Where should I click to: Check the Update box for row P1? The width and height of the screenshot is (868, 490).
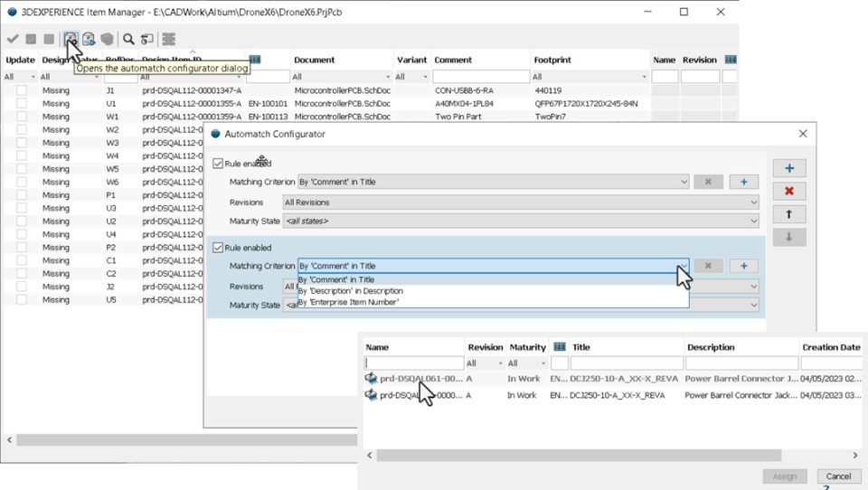click(21, 195)
